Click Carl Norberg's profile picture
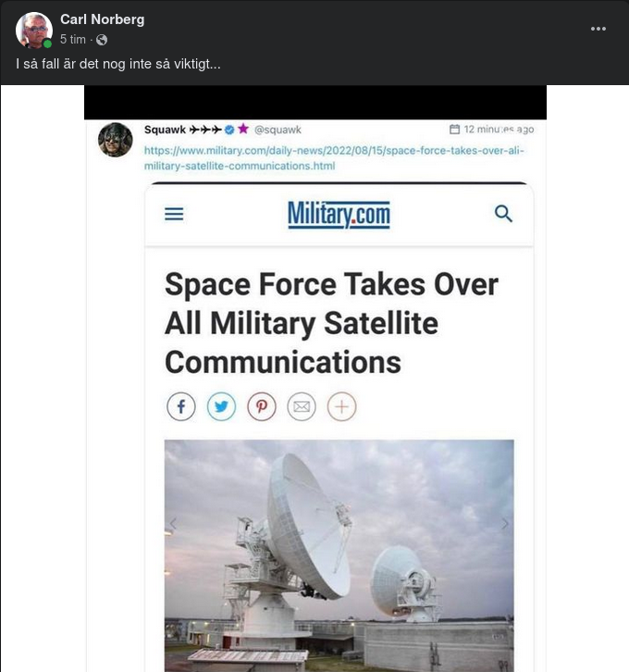 click(34, 30)
